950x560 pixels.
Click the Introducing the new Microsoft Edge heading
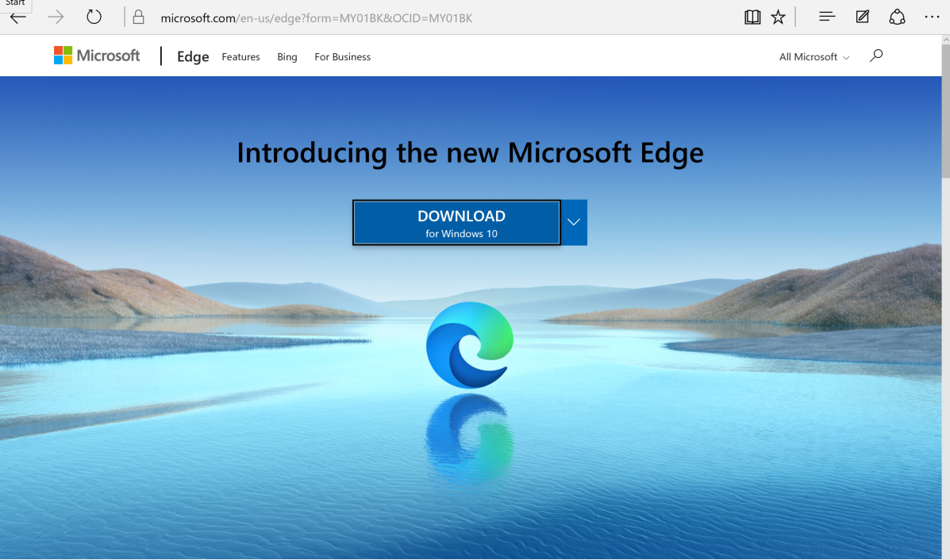(x=470, y=152)
